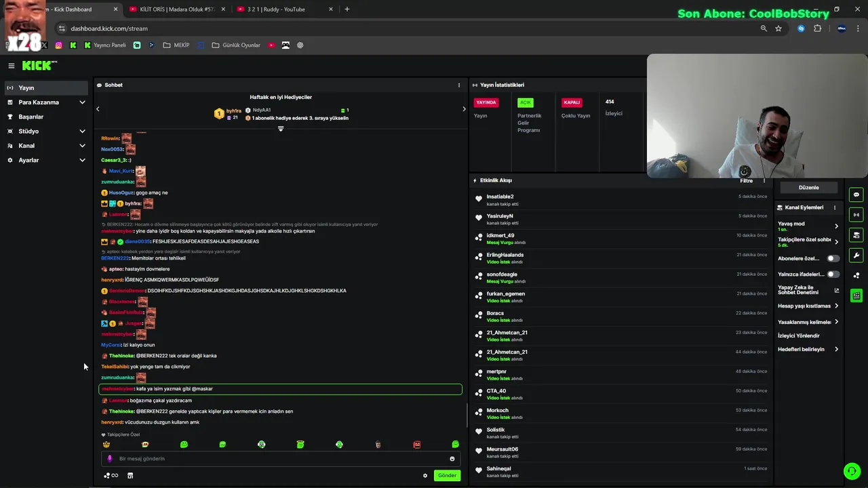
Task: Open the hamburger menu beside the Kick logo
Action: tap(12, 66)
